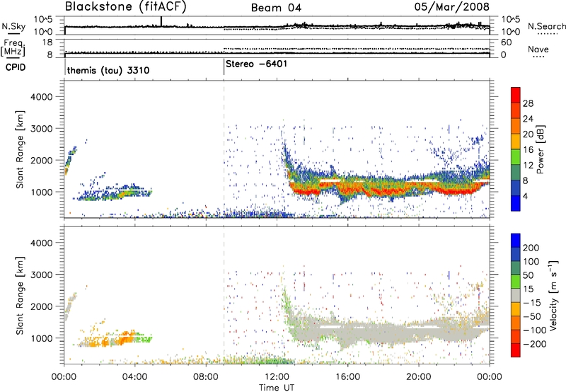Click the '3000' range tick on the velocity plot

tap(42, 275)
